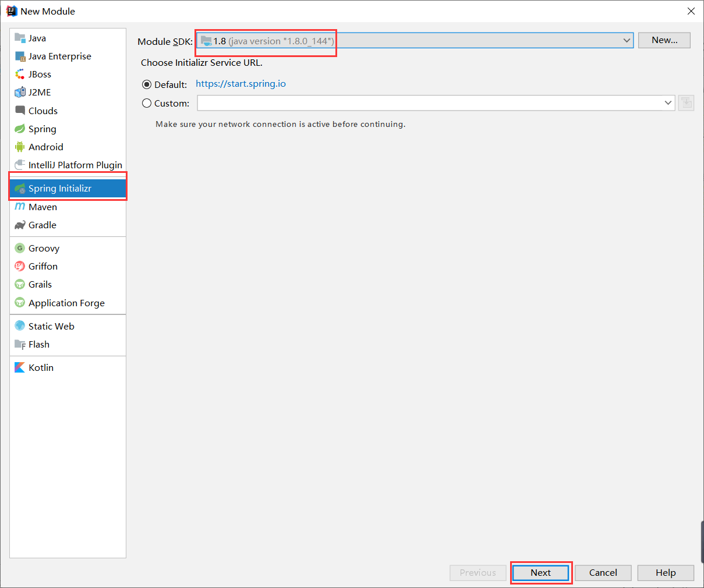Expand the Custom URL dropdown arrow
The image size is (704, 588).
point(668,103)
